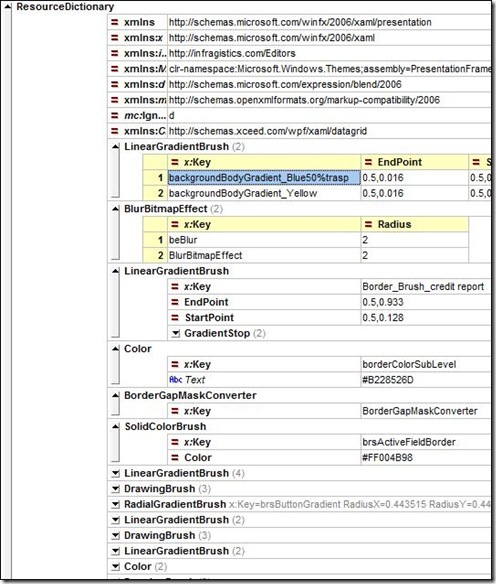The image size is (496, 584).
Task: Click attribute icon beside SolidColorBrush Color row
Action: click(x=175, y=458)
